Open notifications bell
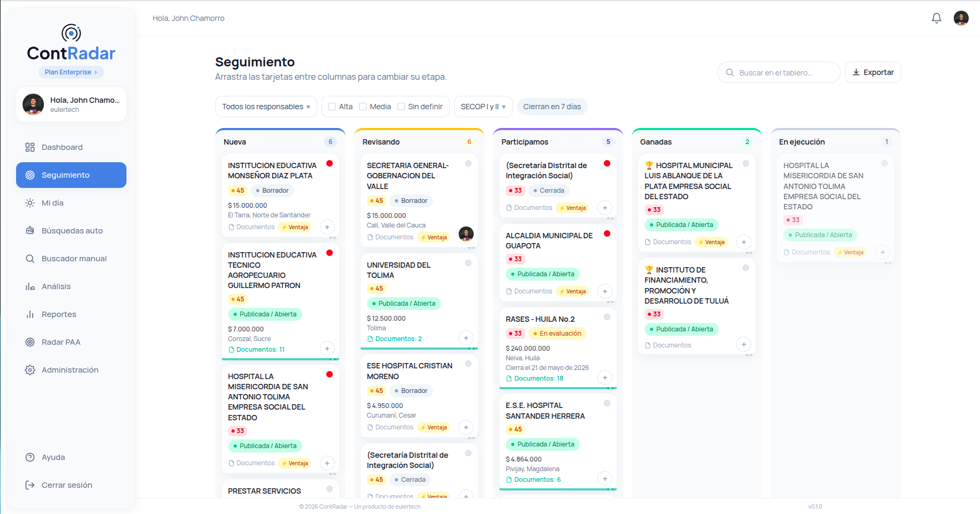Viewport: 980px width, 514px height. pos(936,18)
